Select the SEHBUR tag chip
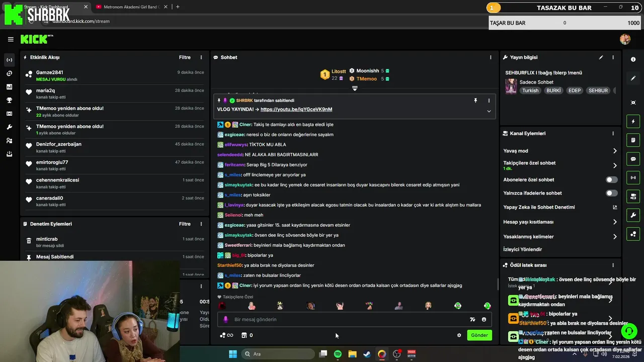 coord(598,90)
